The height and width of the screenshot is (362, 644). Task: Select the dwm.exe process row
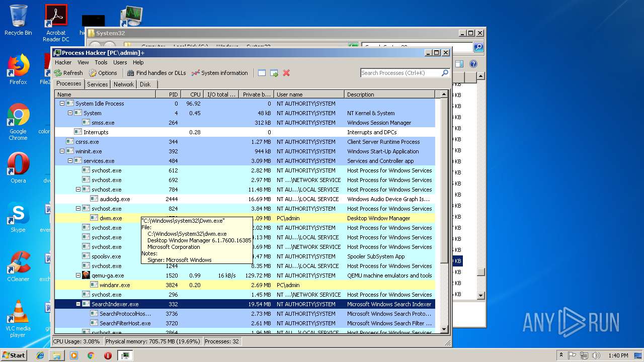(x=245, y=218)
